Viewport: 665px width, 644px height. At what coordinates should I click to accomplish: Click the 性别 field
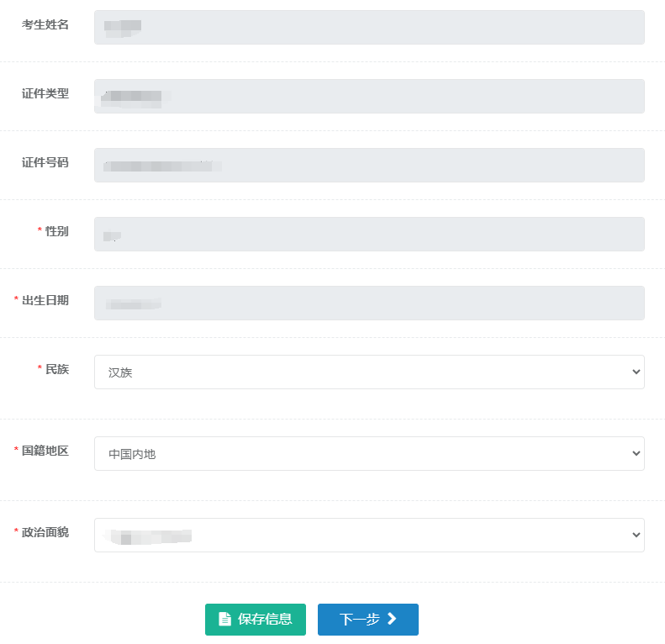369,234
